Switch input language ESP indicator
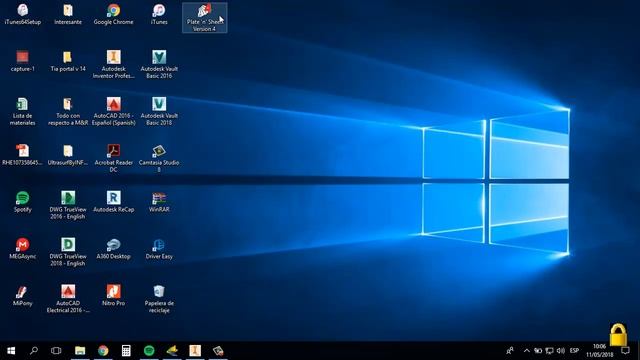Viewport: 640px width, 360px height. pos(574,351)
